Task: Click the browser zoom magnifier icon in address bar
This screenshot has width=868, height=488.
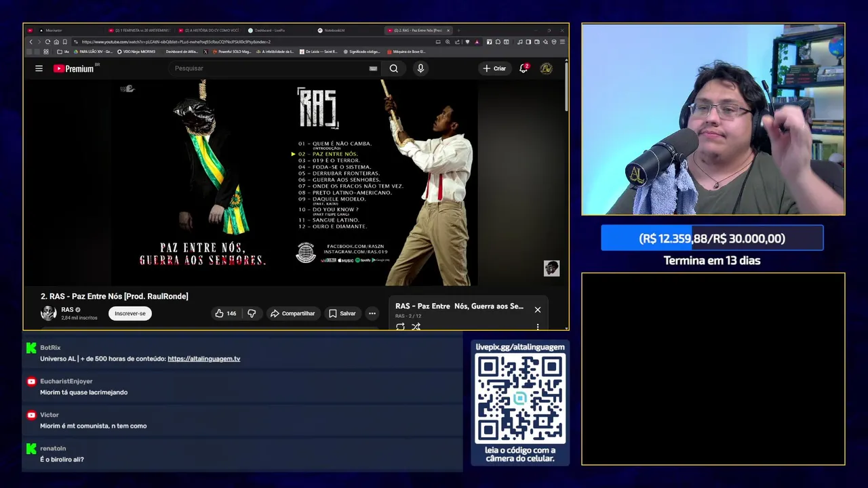Action: (448, 42)
